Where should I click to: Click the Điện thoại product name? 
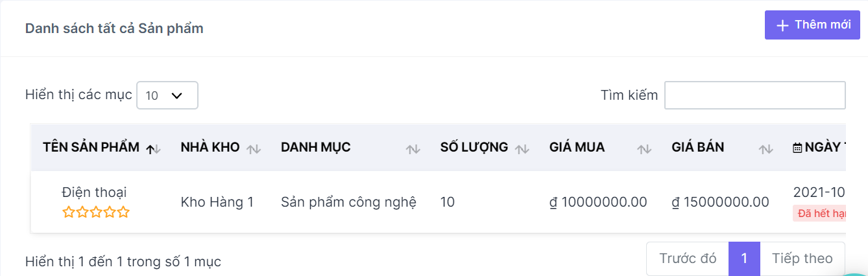click(x=94, y=192)
